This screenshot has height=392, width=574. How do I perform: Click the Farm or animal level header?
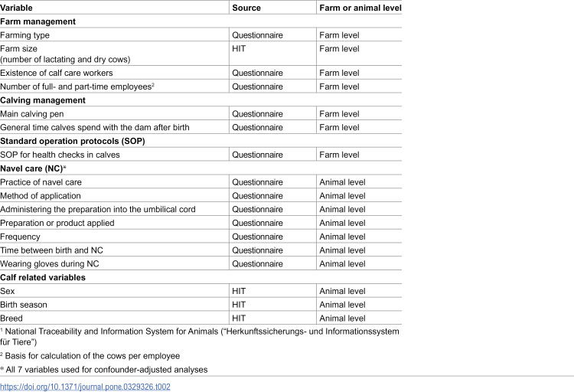tap(360, 8)
